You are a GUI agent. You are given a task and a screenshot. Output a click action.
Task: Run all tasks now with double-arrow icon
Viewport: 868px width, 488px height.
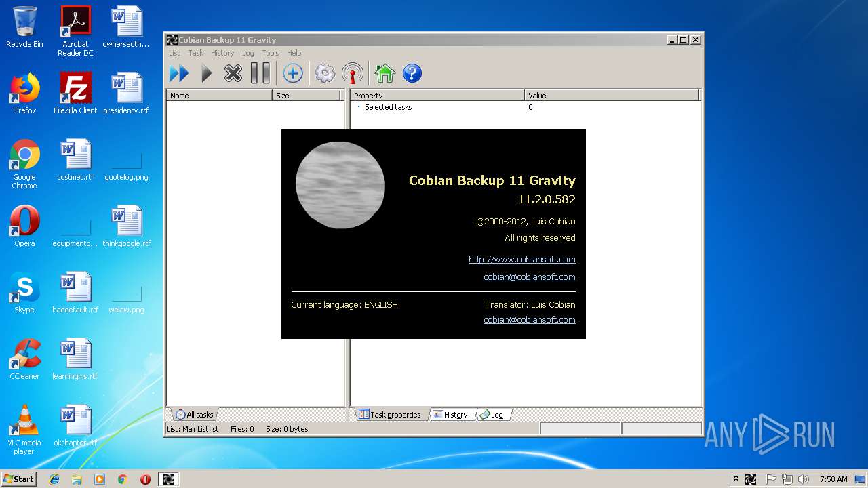coord(179,73)
